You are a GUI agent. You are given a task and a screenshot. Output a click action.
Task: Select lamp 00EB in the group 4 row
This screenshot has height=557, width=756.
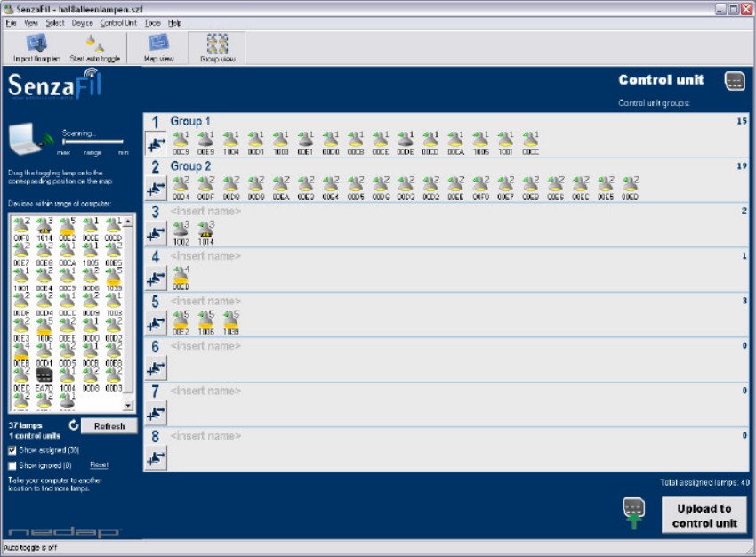pyautogui.click(x=181, y=278)
